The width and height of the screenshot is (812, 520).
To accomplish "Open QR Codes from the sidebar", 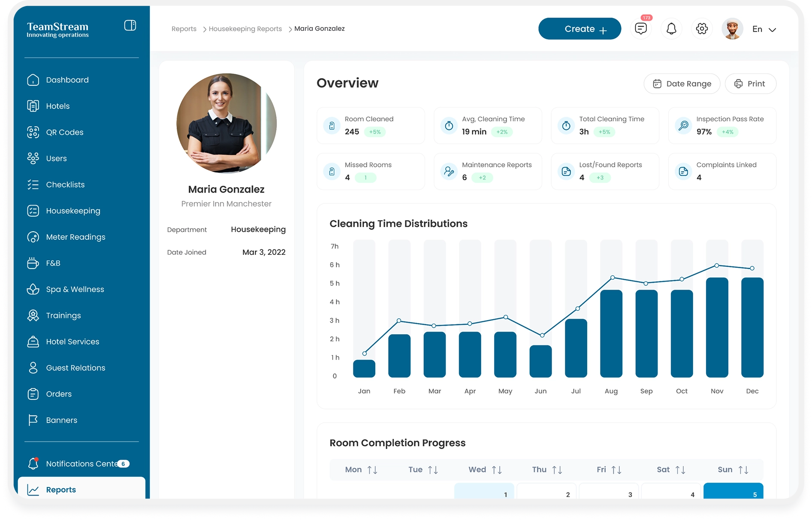I will [64, 132].
